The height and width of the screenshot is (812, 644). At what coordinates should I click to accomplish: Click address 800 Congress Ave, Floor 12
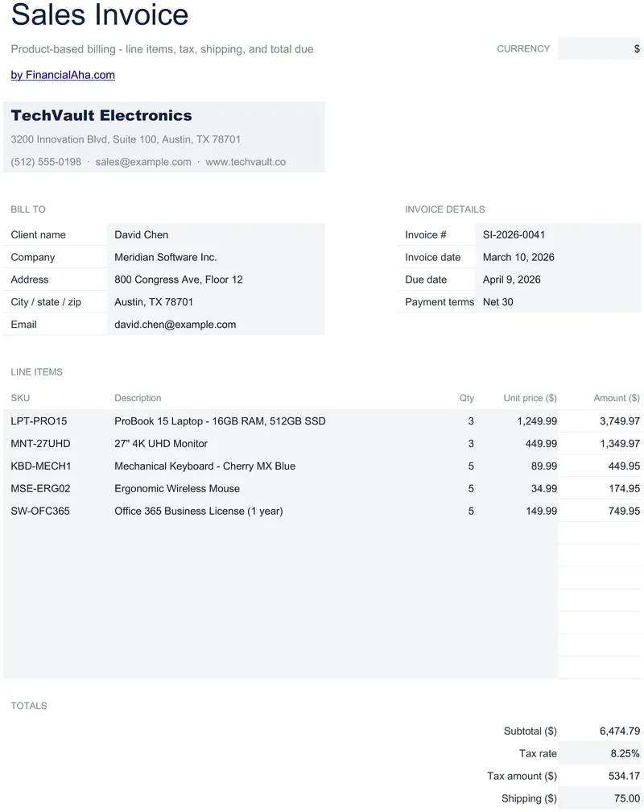click(x=216, y=279)
